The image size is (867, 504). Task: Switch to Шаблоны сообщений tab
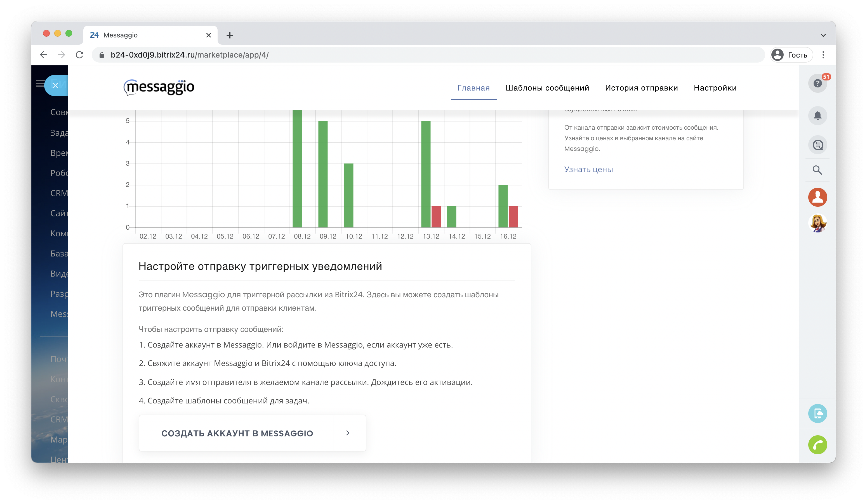tap(547, 88)
